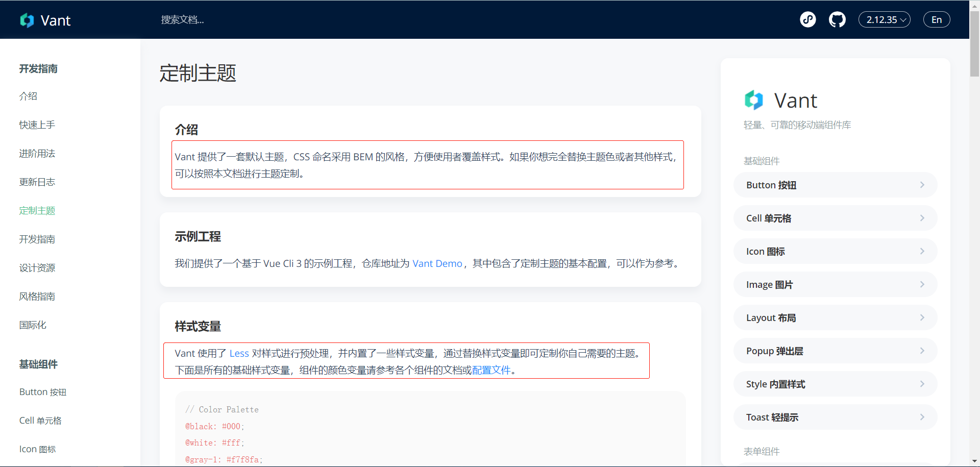
Task: Expand the Popup 弹出层 row chevron
Action: [x=922, y=351]
